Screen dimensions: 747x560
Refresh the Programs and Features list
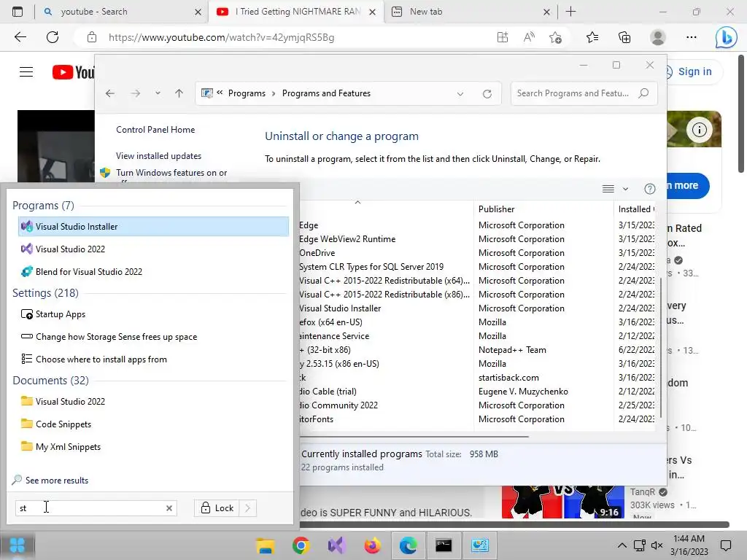coord(487,94)
